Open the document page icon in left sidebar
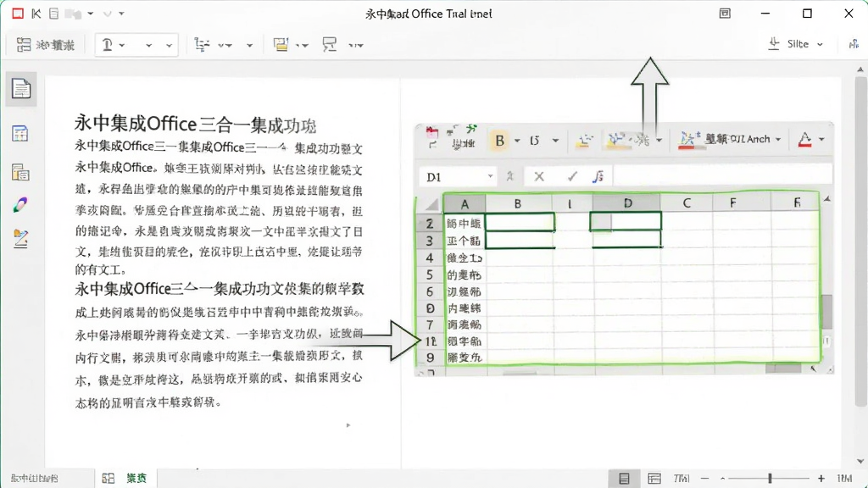This screenshot has height=488, width=868. (21, 88)
